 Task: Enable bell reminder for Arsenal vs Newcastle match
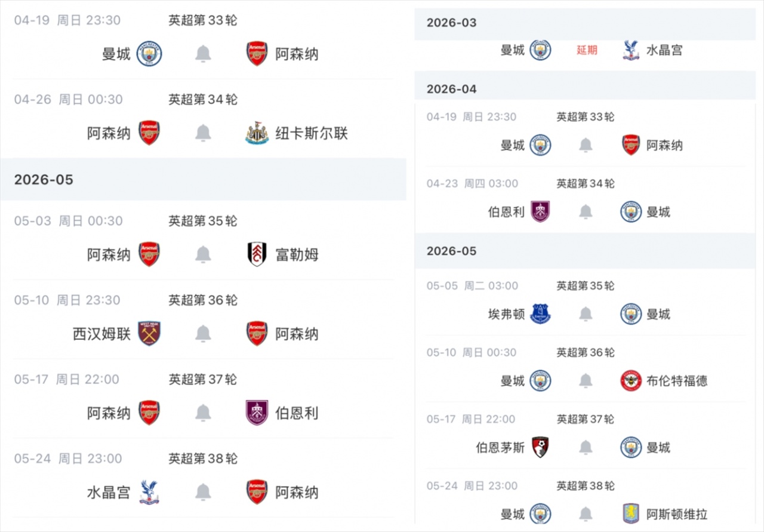(x=203, y=133)
